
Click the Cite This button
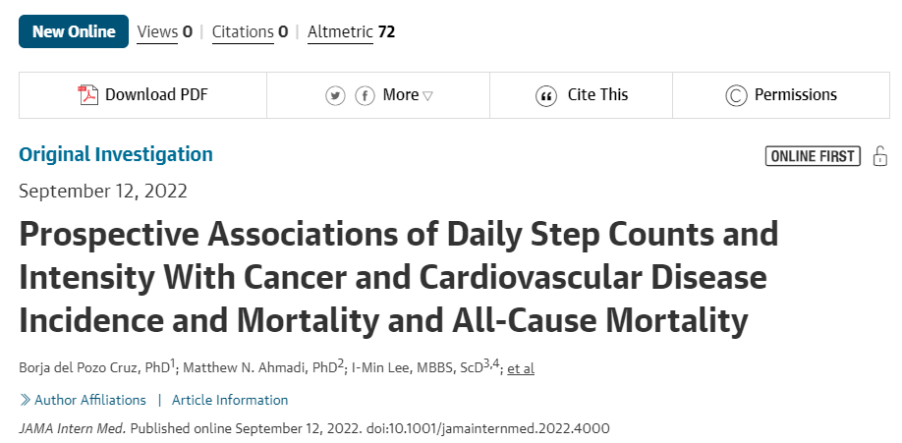581,96
